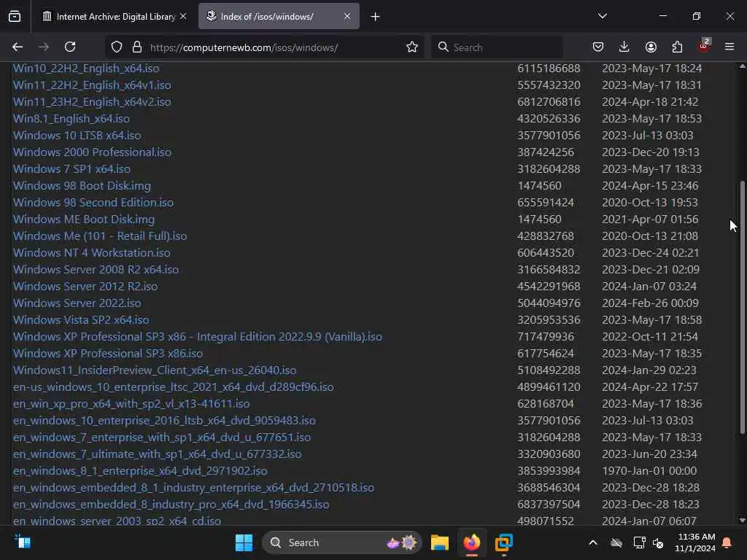Click Windows 98 Second Edition.iso
747x560 pixels.
(93, 202)
